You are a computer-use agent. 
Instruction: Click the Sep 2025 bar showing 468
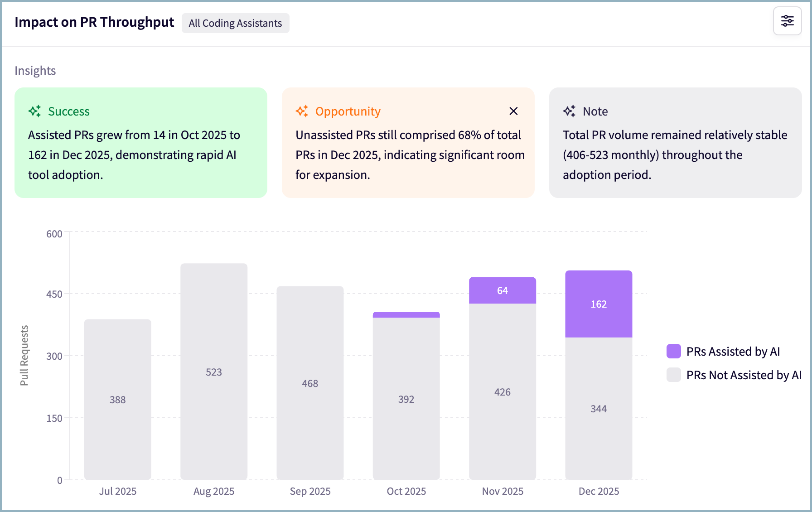(310, 383)
